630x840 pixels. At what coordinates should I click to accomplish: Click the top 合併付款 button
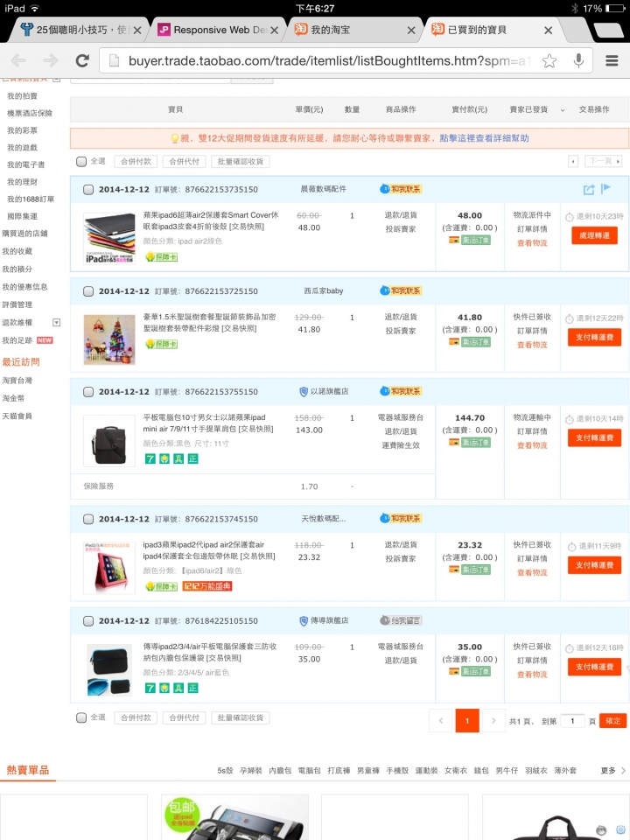coord(136,161)
